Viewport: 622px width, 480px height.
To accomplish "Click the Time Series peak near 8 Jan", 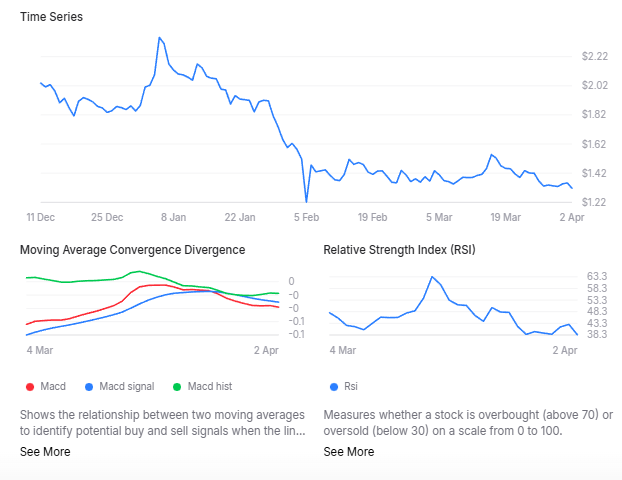I will [159, 38].
